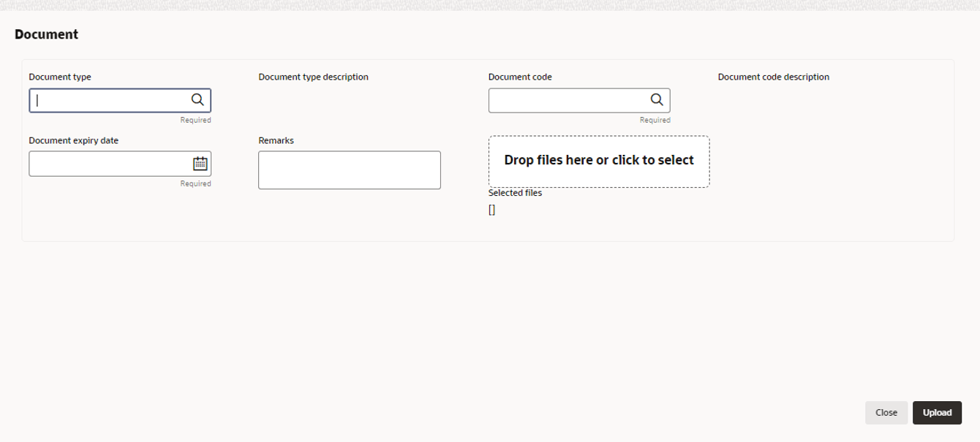
Task: Click the Document code description label
Action: pyautogui.click(x=774, y=77)
